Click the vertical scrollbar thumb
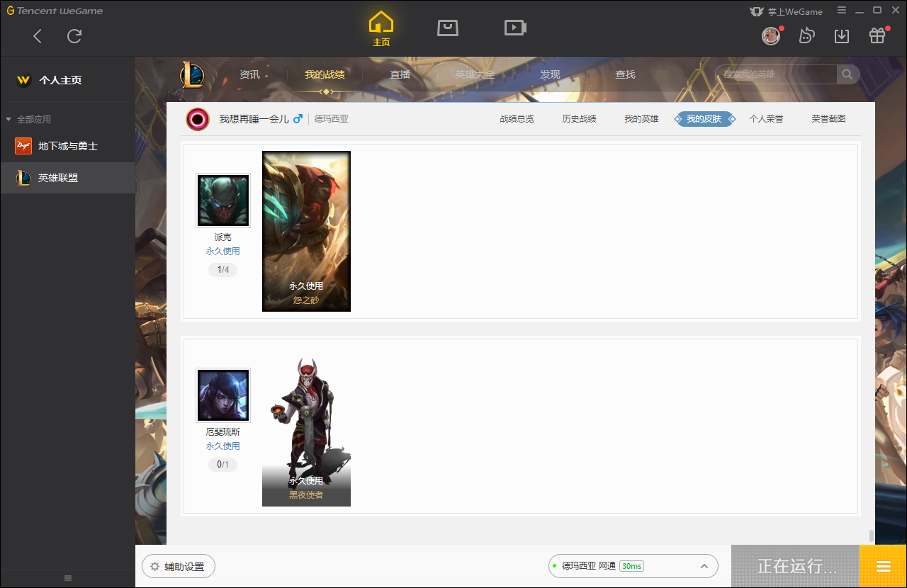Viewport: 907px width, 588px height. (x=872, y=536)
